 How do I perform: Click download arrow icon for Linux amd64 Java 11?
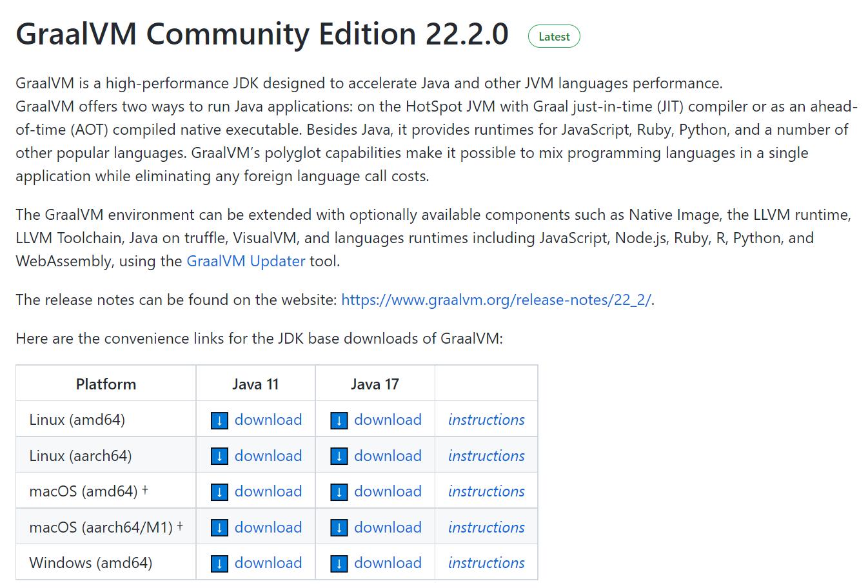[219, 421]
